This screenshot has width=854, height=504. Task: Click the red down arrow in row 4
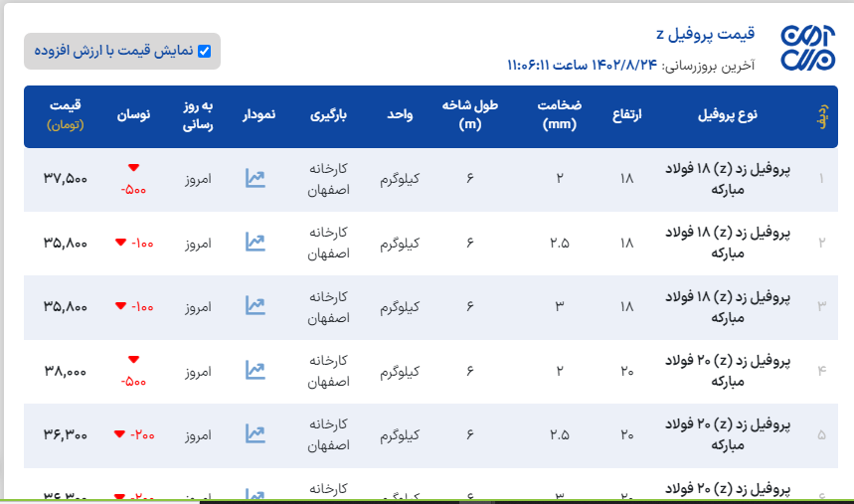point(134,359)
